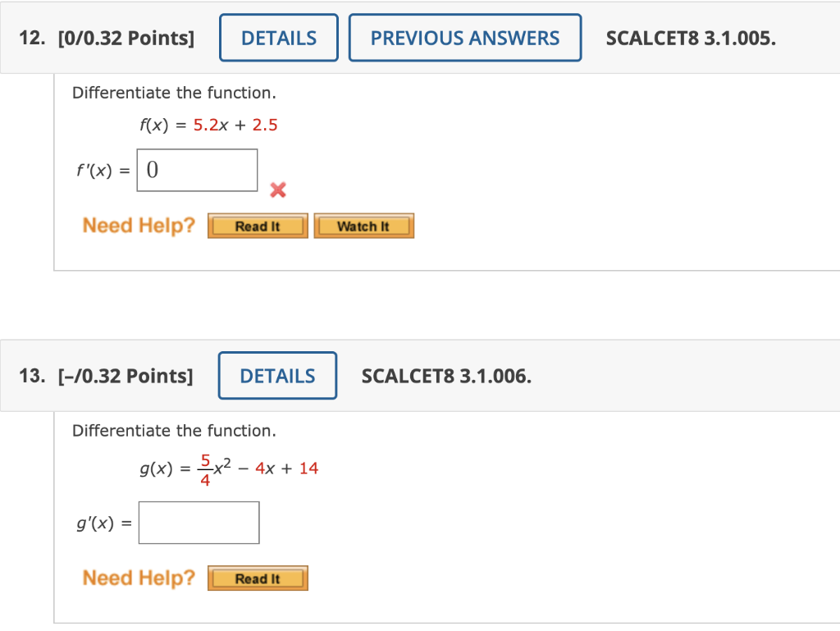Click the g(x) quadratic equation text

tap(230, 468)
